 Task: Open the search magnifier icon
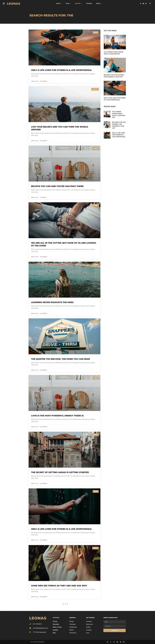150,3
